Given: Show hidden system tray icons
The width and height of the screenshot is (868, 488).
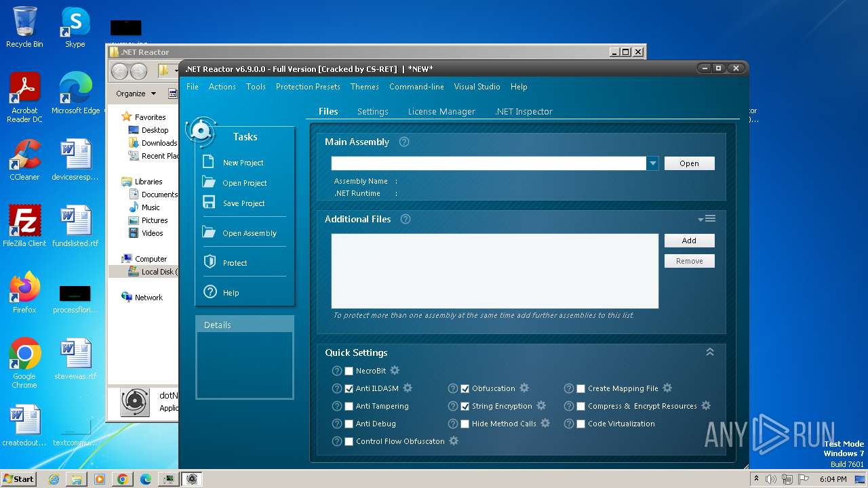Looking at the screenshot, I should coord(756,479).
